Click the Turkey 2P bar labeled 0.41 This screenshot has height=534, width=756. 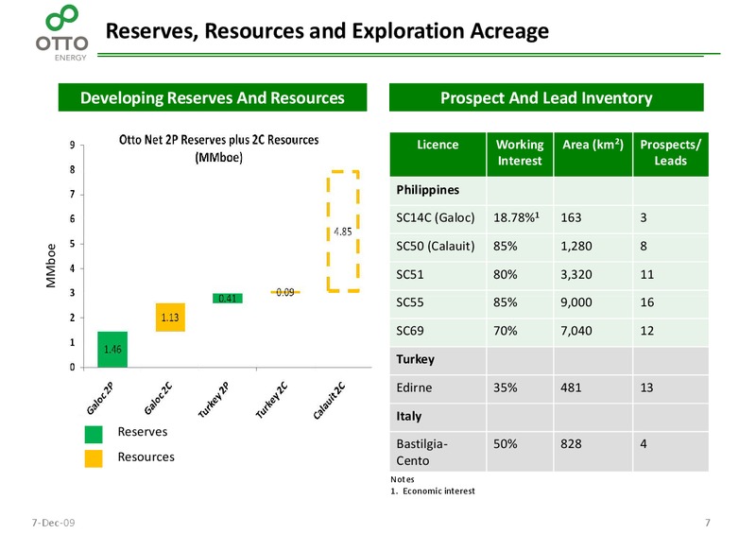228,298
